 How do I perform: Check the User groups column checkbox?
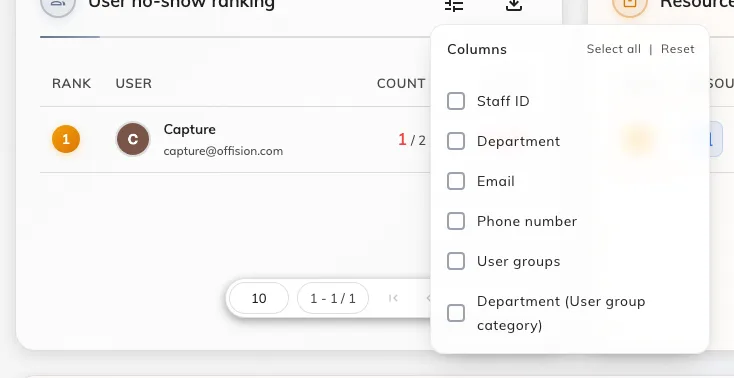[x=456, y=261]
